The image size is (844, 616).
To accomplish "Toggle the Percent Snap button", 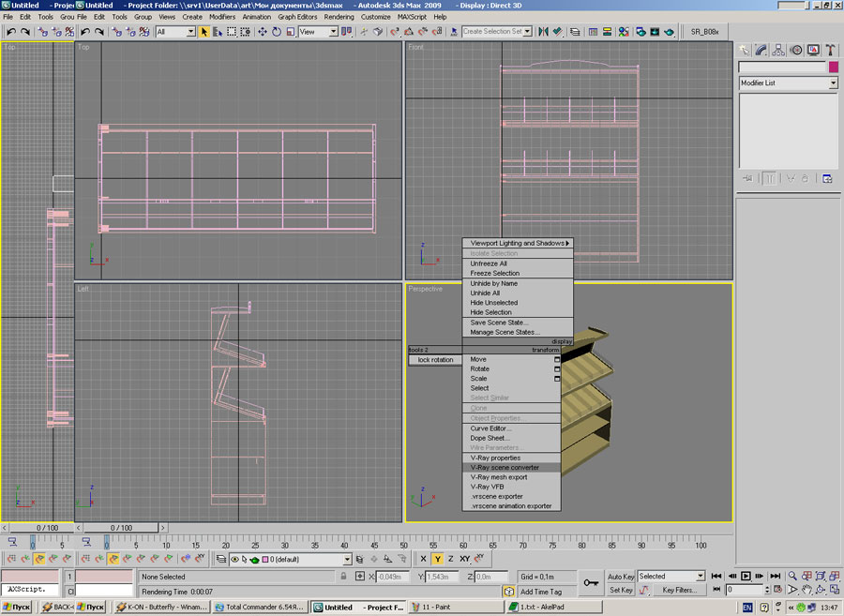I will tap(423, 32).
